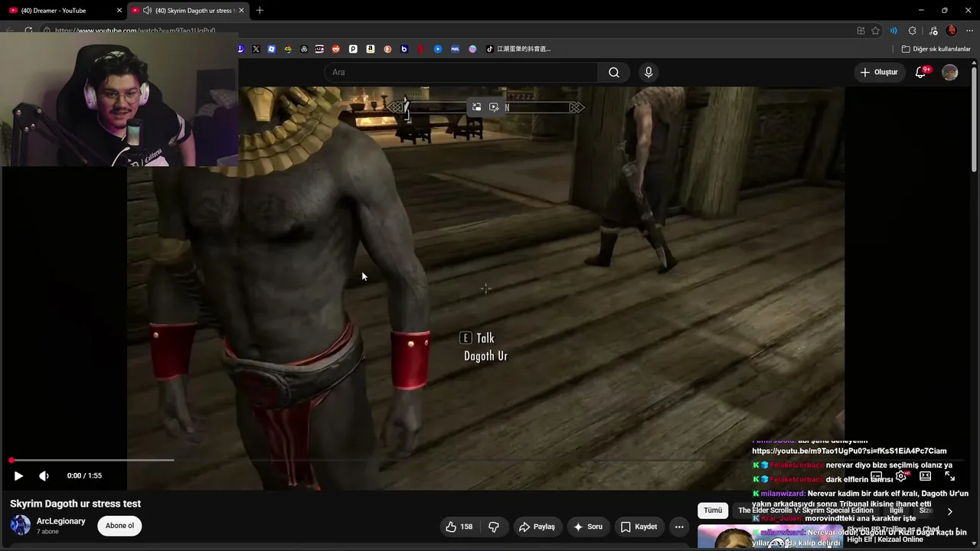Open Diğer sık kullanılanlar bookmarks folder

point(936,49)
